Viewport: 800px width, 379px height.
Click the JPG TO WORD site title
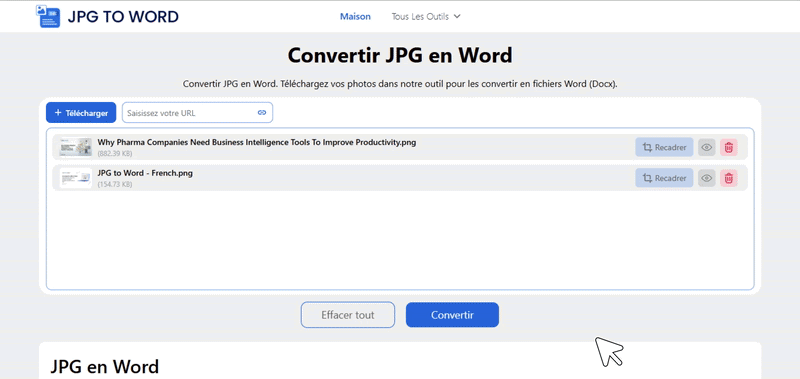tap(123, 17)
